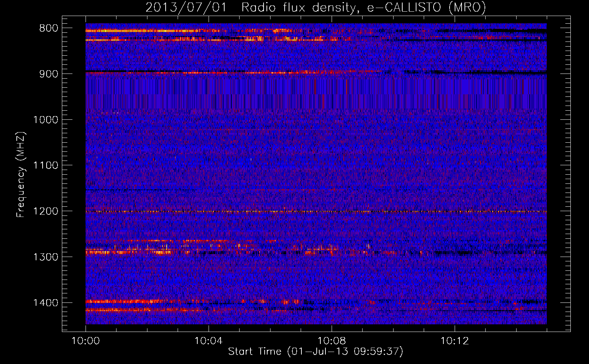The height and width of the screenshot is (364, 589).
Task: Click the 1300 frequency tick label
Action: [x=46, y=257]
